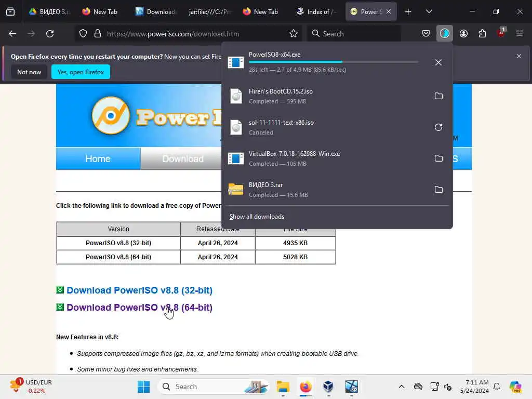This screenshot has width=532, height=399.
Task: Open File Explorer from taskbar
Action: coord(283,387)
